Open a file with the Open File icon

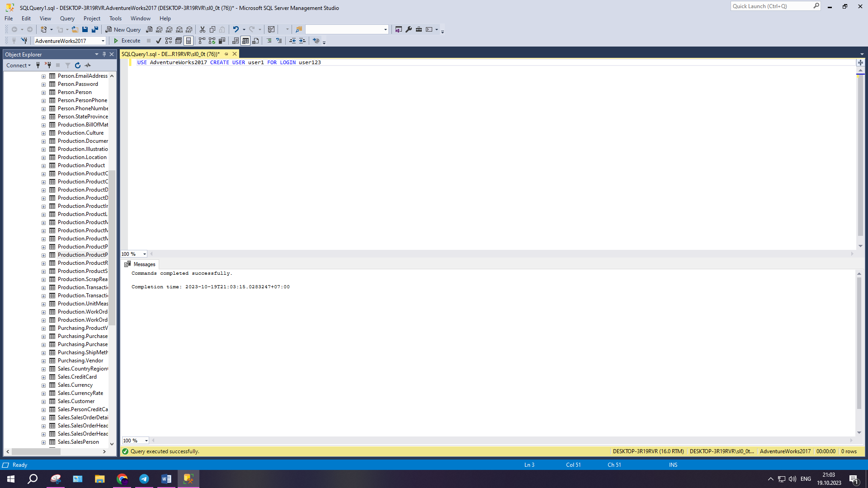[75, 29]
